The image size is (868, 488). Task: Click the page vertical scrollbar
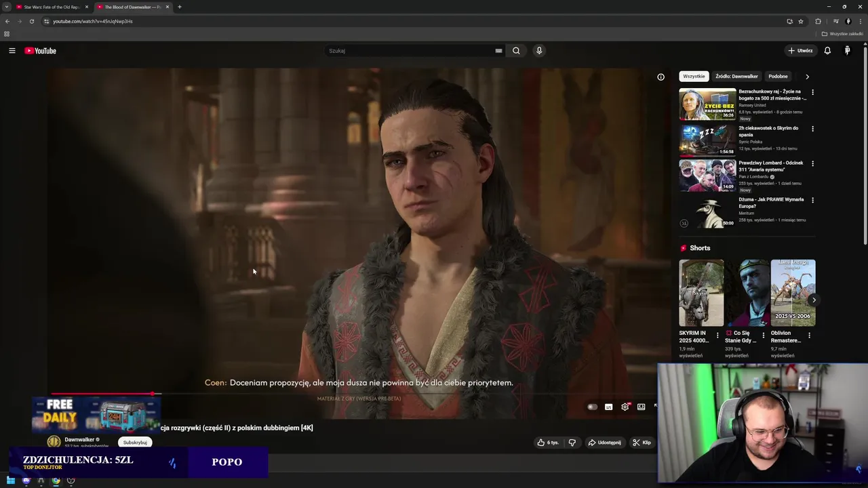865,144
